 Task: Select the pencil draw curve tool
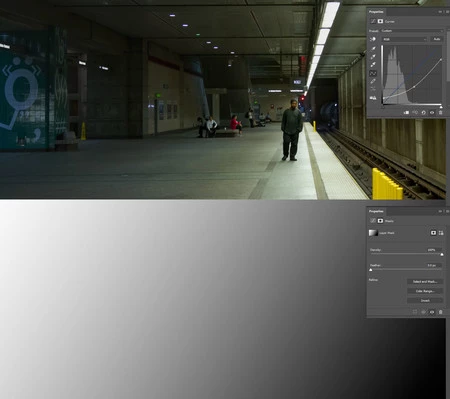tap(373, 81)
